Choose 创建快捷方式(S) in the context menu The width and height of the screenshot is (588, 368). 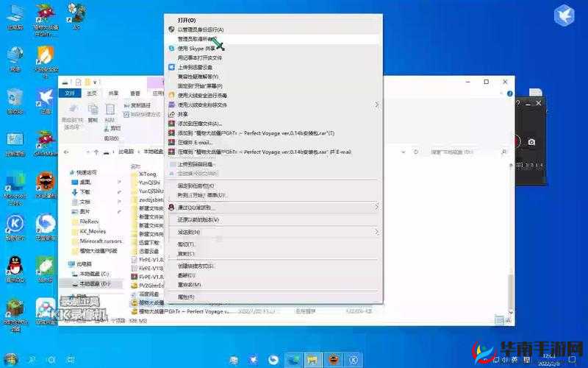point(196,266)
